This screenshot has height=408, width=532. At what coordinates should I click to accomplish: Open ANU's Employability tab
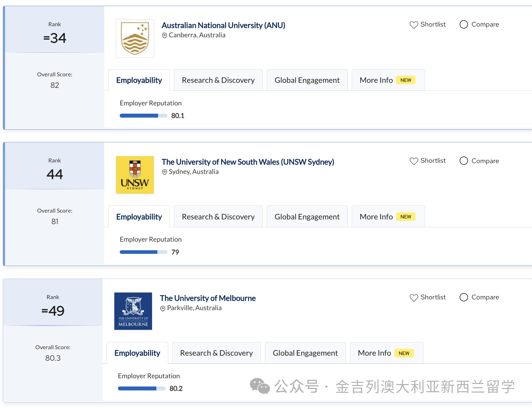139,80
